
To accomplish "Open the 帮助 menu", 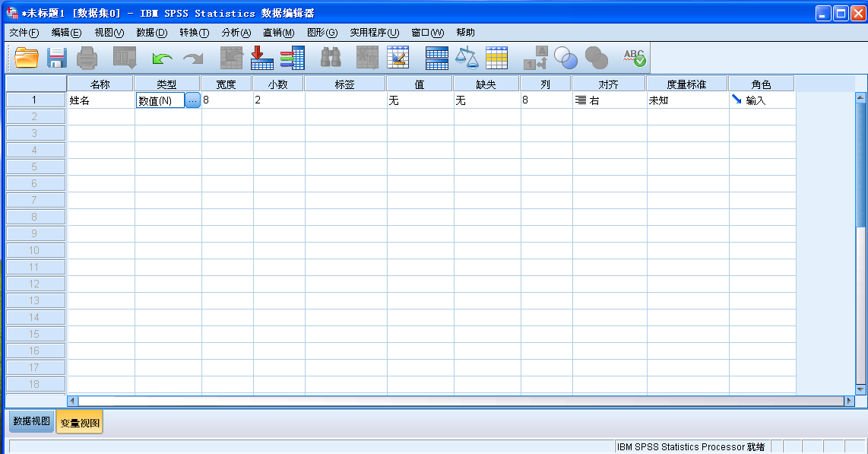I will (x=466, y=33).
